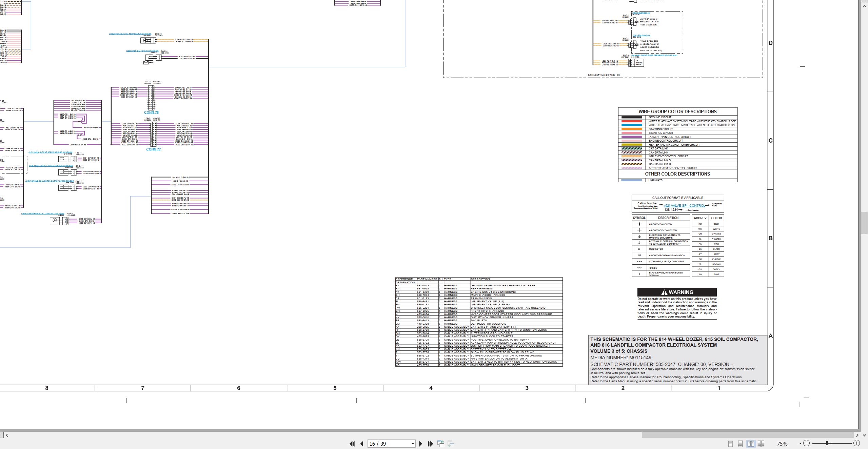Viewport: 868px width, 449px height.
Task: Click the horizontal scrollbar thumb
Action: pos(748,435)
